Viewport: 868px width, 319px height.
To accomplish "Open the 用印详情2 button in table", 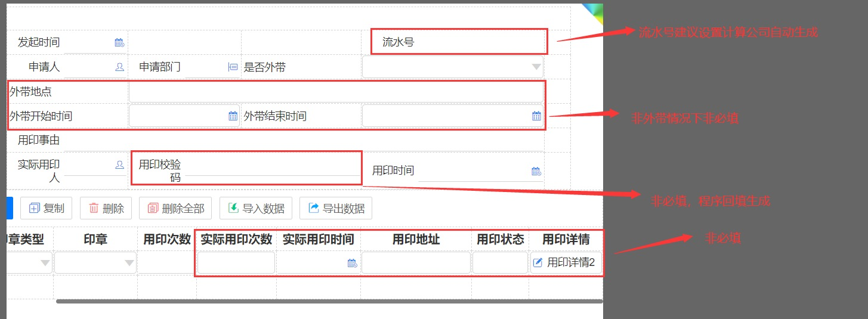I will click(x=566, y=263).
